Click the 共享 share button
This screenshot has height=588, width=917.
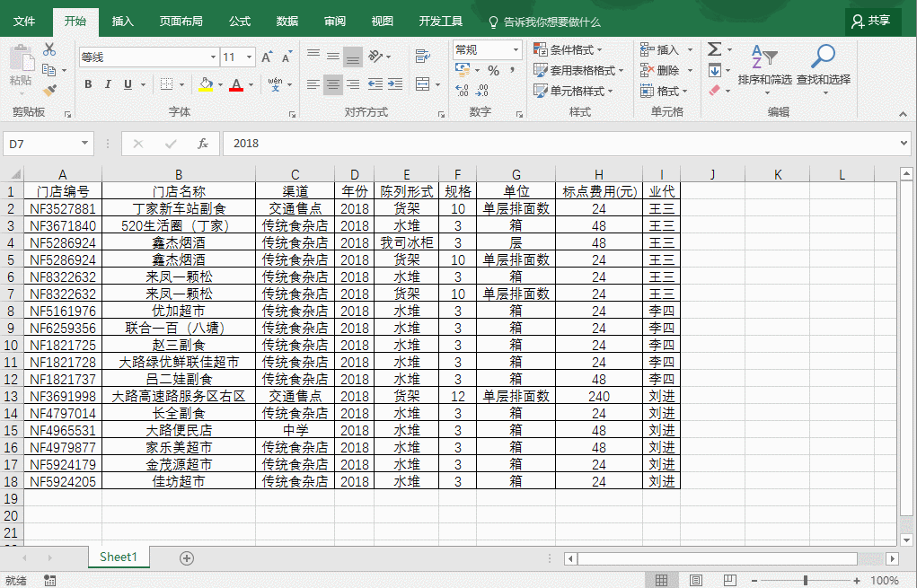pyautogui.click(x=872, y=21)
